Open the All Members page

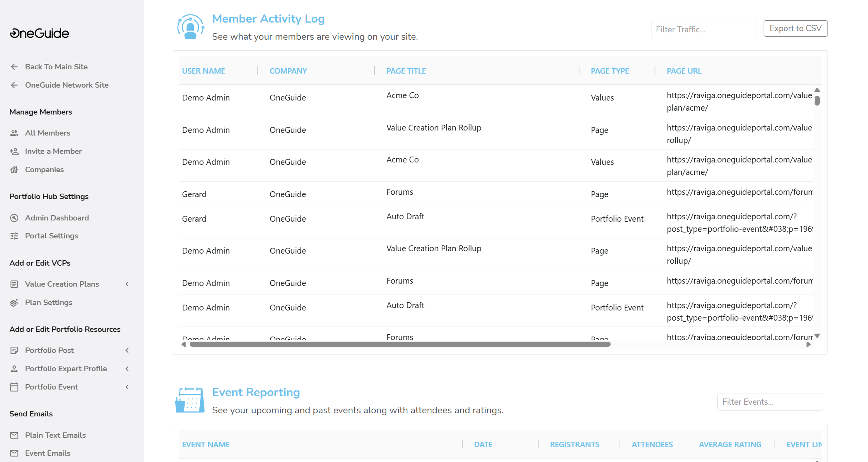48,133
